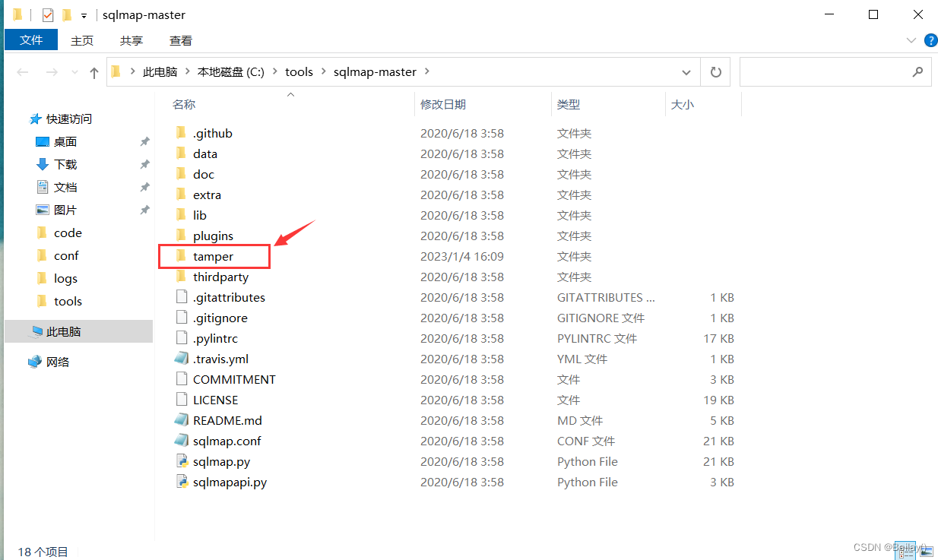Go up one folder level arrow
This screenshot has height=560, width=938.
(x=94, y=72)
